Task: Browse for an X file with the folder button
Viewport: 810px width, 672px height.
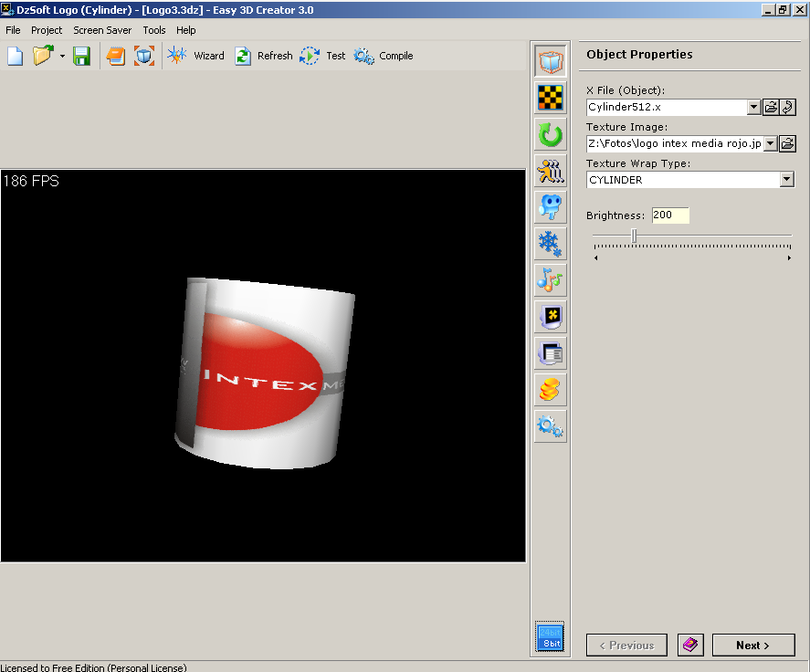Action: click(771, 107)
